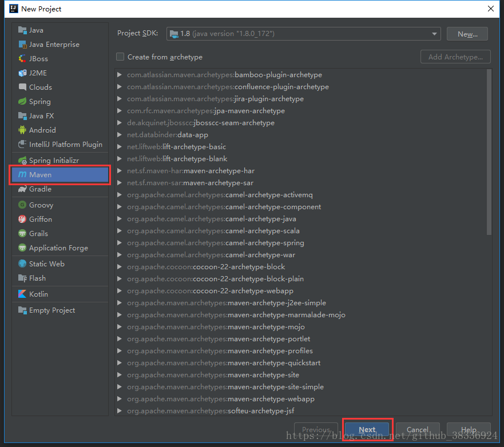
Task: Click the Previous button
Action: pyautogui.click(x=316, y=429)
